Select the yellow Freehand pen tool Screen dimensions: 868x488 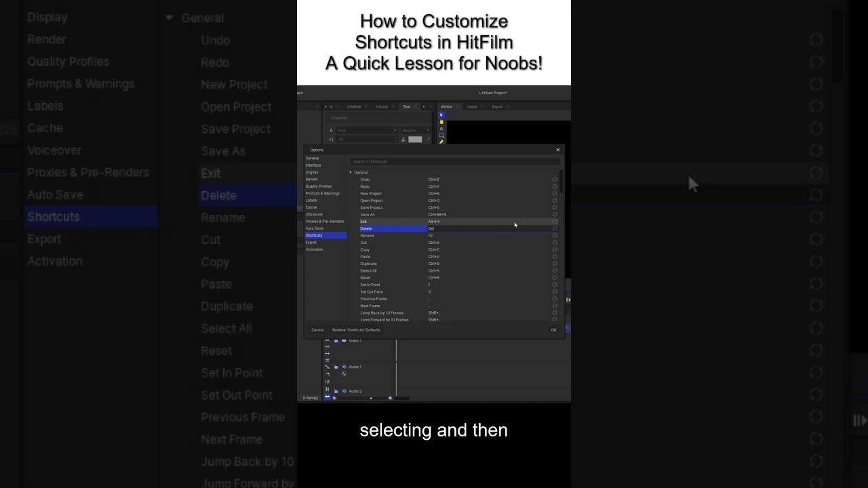click(441, 142)
